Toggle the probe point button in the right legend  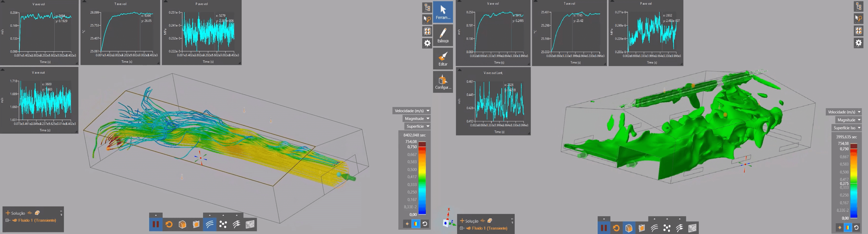(x=839, y=228)
